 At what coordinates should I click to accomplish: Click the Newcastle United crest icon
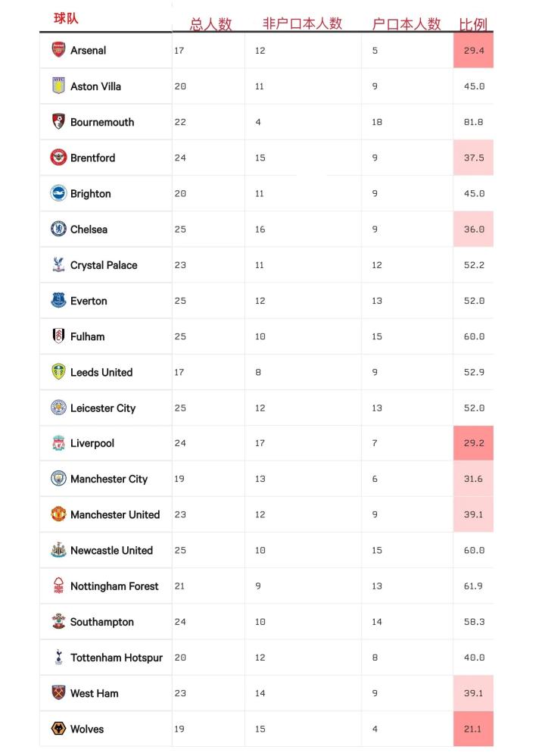58,550
